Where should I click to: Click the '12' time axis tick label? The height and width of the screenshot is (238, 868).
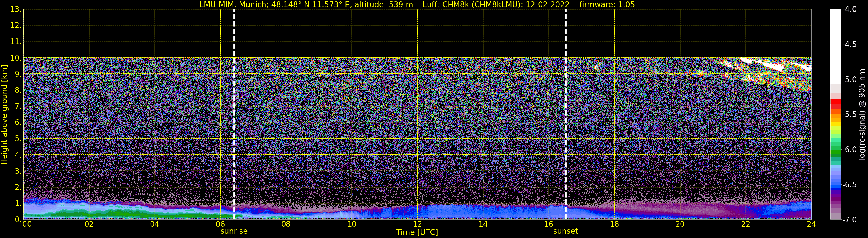coord(417,224)
